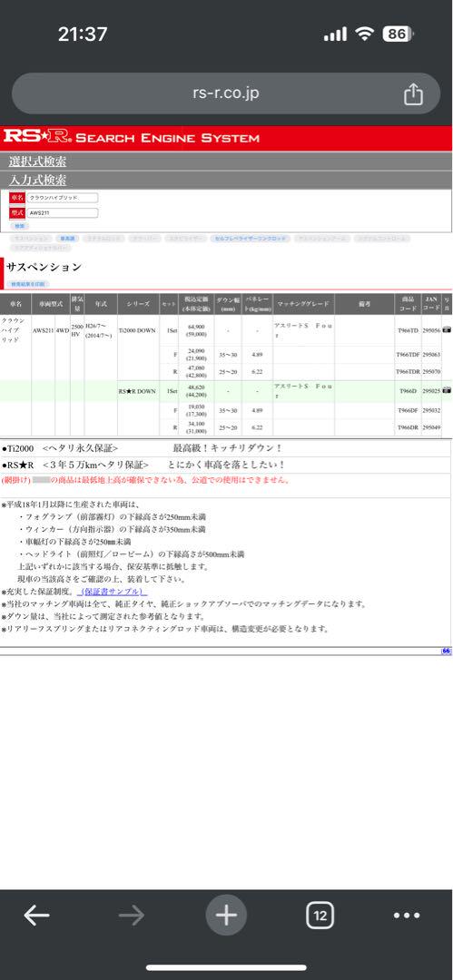Click the マッチンググレード column header
Viewport: 453px width, 980px height.
click(x=303, y=303)
